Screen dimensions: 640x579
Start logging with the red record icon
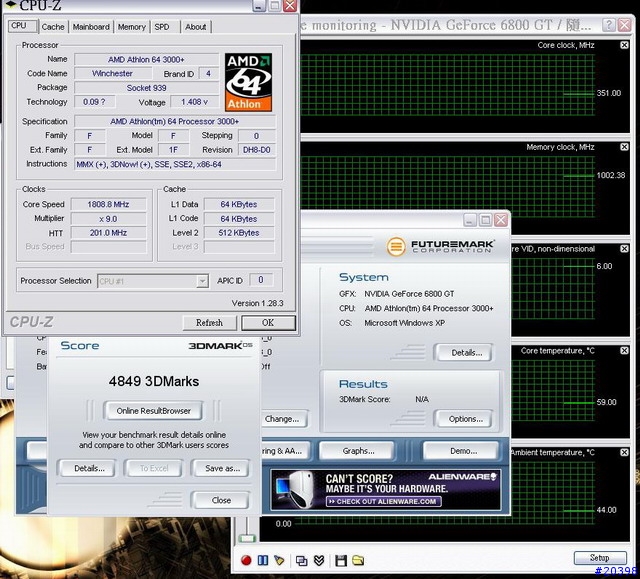coord(246,560)
